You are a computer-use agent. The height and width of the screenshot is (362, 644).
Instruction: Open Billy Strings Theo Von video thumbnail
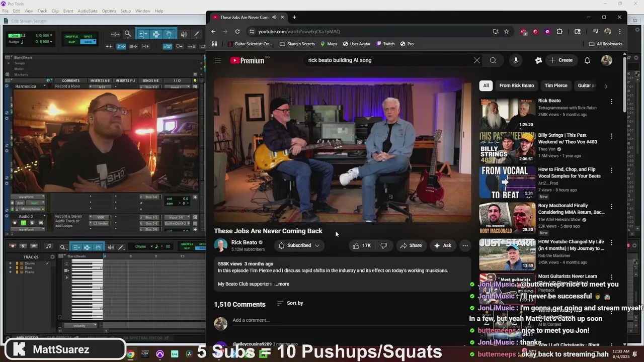click(507, 148)
